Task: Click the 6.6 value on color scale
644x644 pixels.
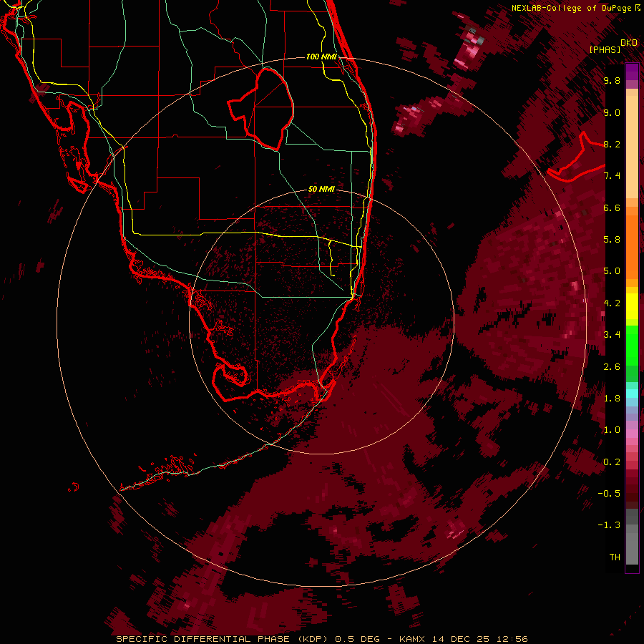Action: pyautogui.click(x=612, y=208)
